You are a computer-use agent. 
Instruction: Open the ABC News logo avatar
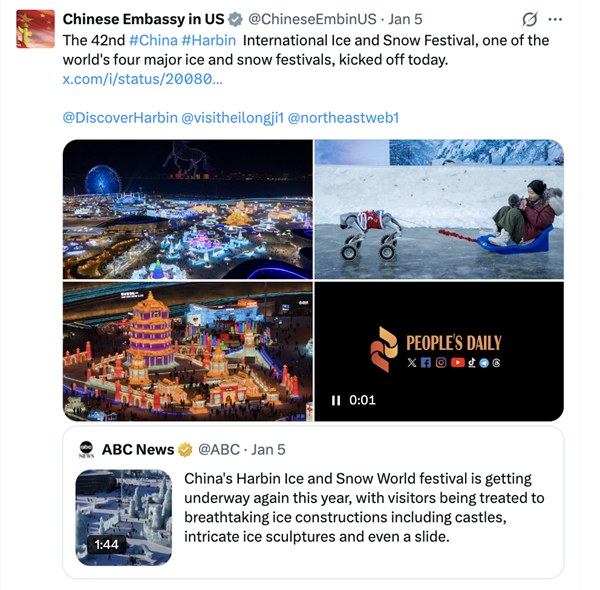coord(86,450)
